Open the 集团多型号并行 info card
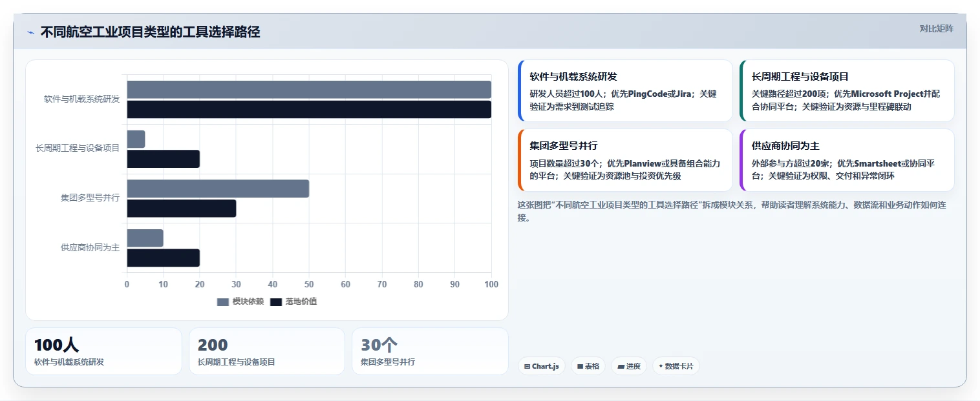Image resolution: width=980 pixels, height=401 pixels. (625, 160)
